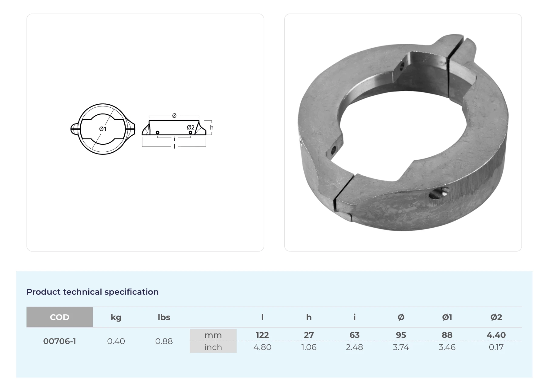Viewport: 546px width, 392px height.
Task: Click the kg column header
Action: tap(116, 317)
